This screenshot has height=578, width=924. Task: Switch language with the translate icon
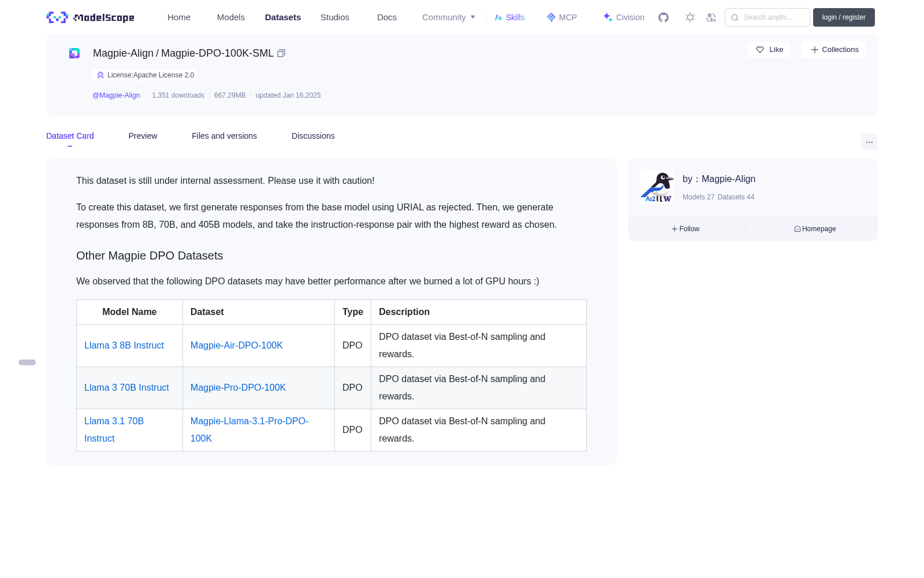711,17
